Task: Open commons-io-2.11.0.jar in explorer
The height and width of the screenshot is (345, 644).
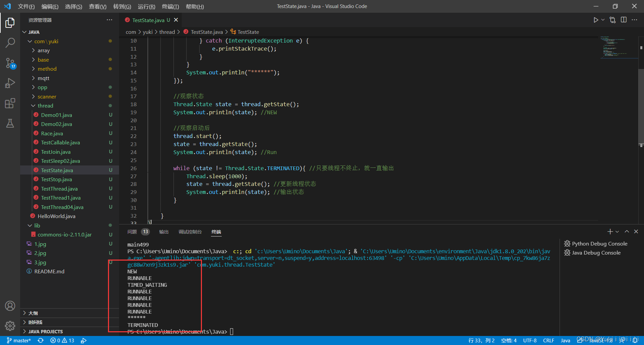Action: (x=69, y=234)
